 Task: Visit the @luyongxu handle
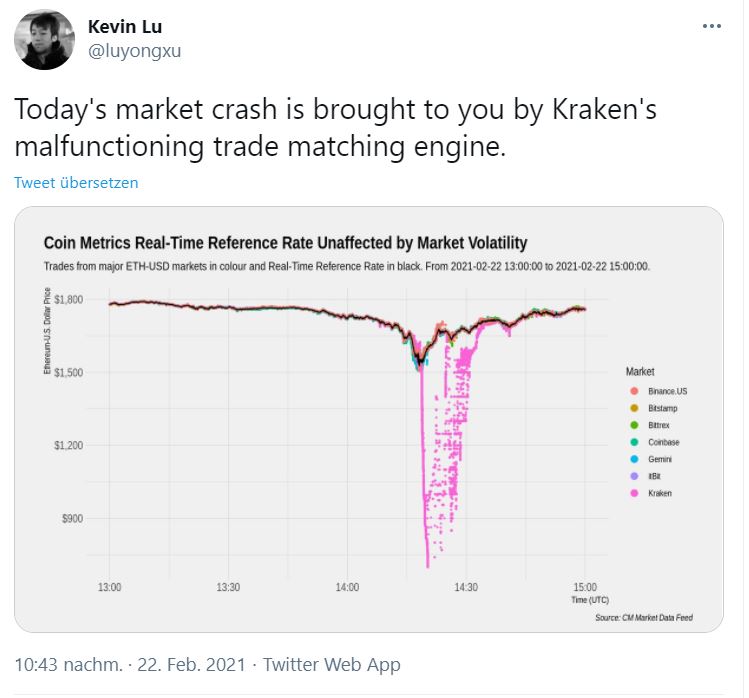pyautogui.click(x=134, y=51)
